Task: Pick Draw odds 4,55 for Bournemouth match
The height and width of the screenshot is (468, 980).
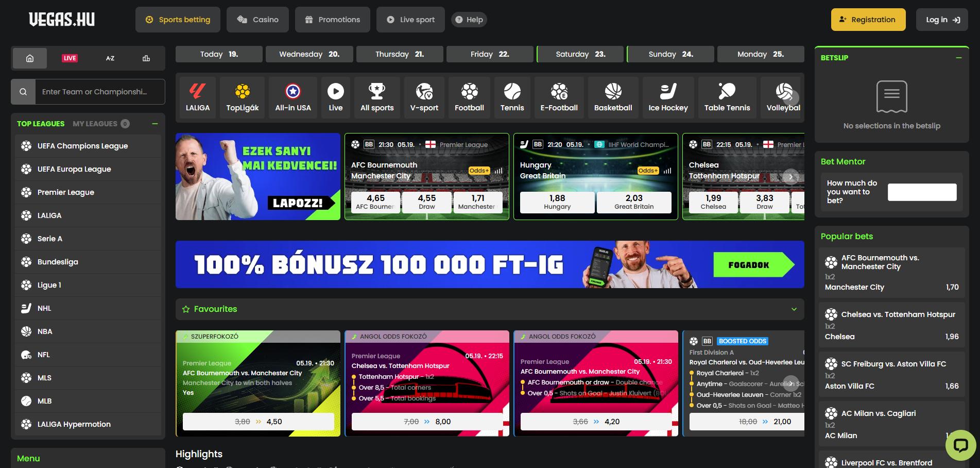Action: 427,202
